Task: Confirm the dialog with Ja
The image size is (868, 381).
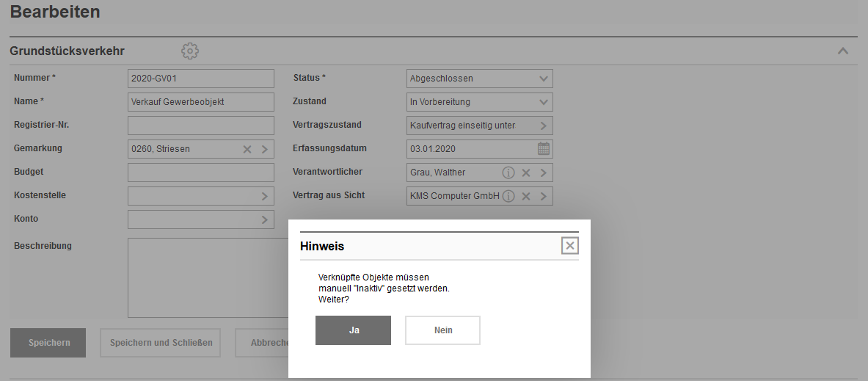Action: (353, 330)
